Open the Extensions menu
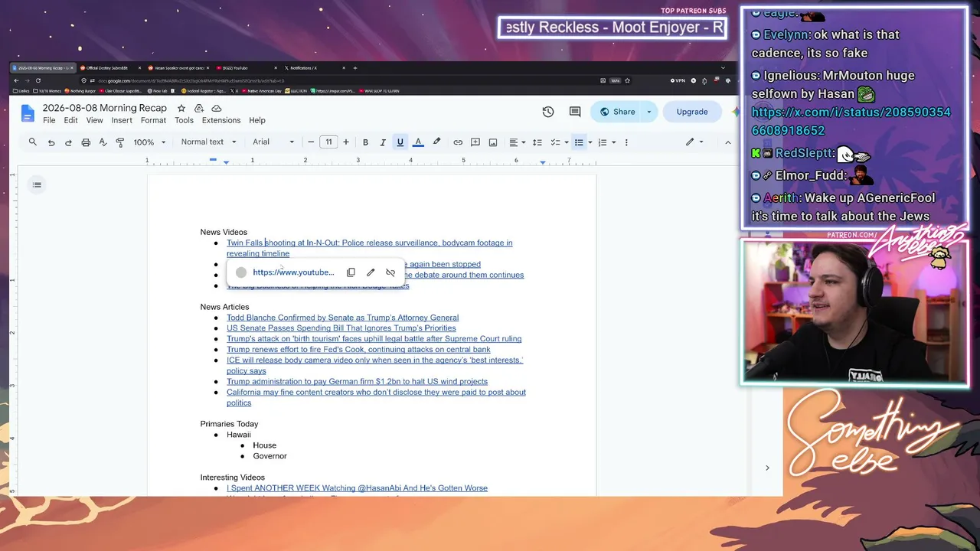Image resolution: width=980 pixels, height=551 pixels. 221,121
